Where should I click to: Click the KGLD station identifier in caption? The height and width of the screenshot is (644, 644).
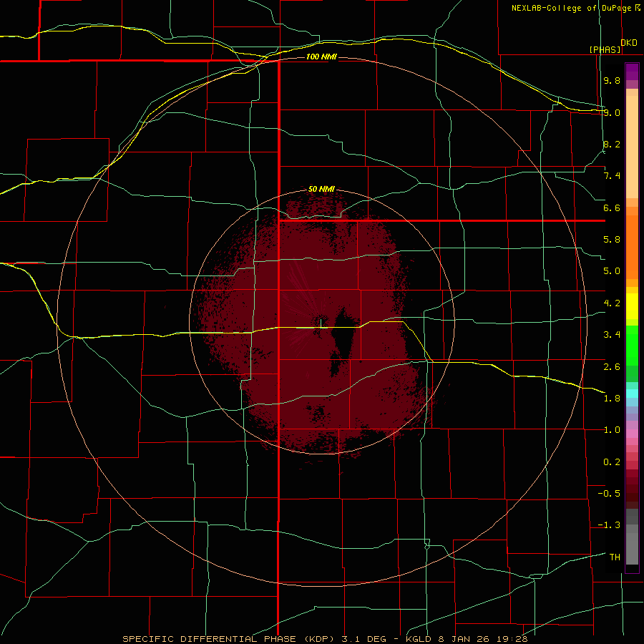tap(419, 639)
